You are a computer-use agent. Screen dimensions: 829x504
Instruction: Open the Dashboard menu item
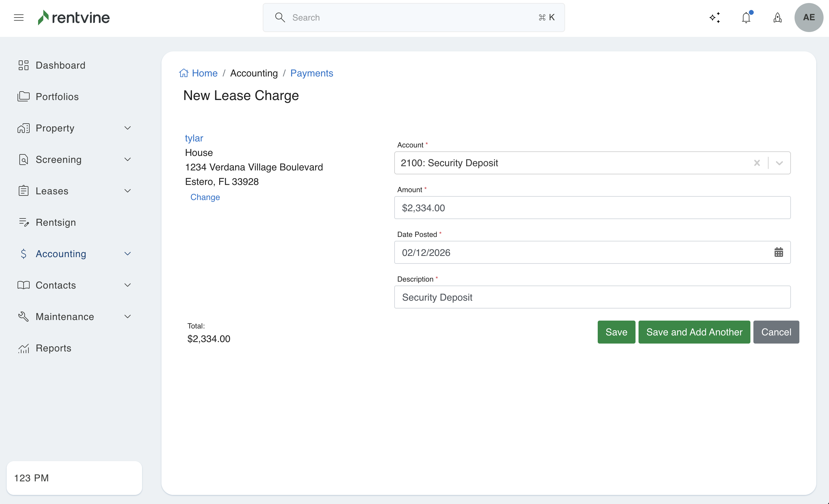(60, 65)
